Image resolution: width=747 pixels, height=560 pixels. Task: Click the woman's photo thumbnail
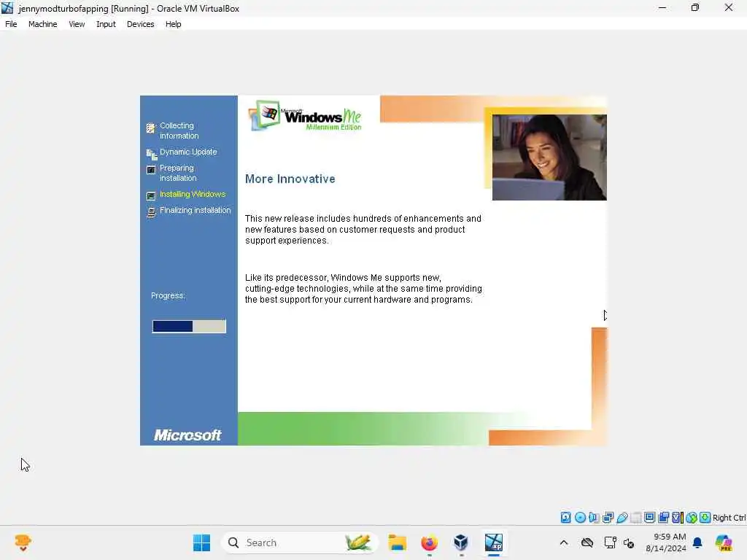pyautogui.click(x=549, y=157)
